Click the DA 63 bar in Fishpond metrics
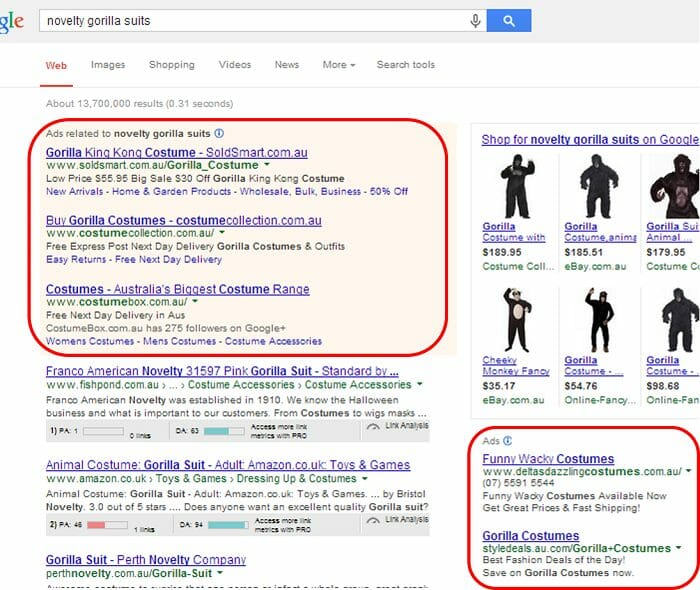Viewport: 700px width, 590px height. click(224, 431)
